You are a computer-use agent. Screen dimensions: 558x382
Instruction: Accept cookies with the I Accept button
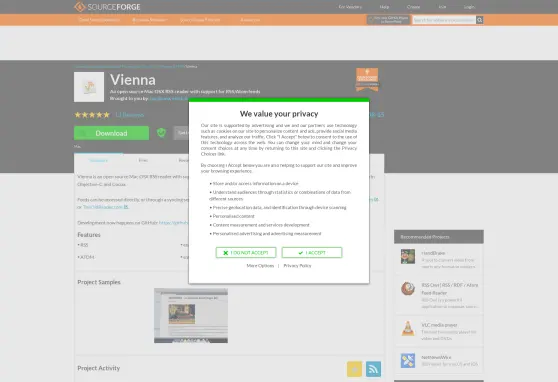[x=312, y=252]
